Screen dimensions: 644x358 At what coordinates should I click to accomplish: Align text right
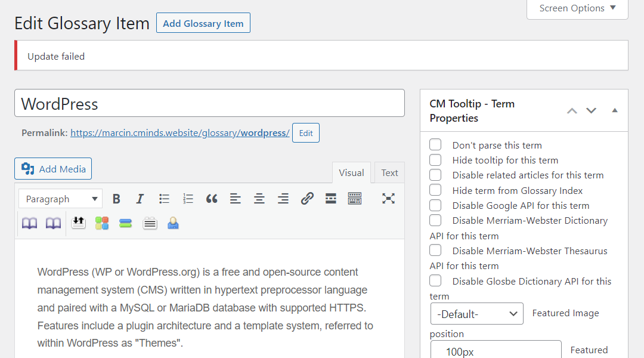[283, 199]
